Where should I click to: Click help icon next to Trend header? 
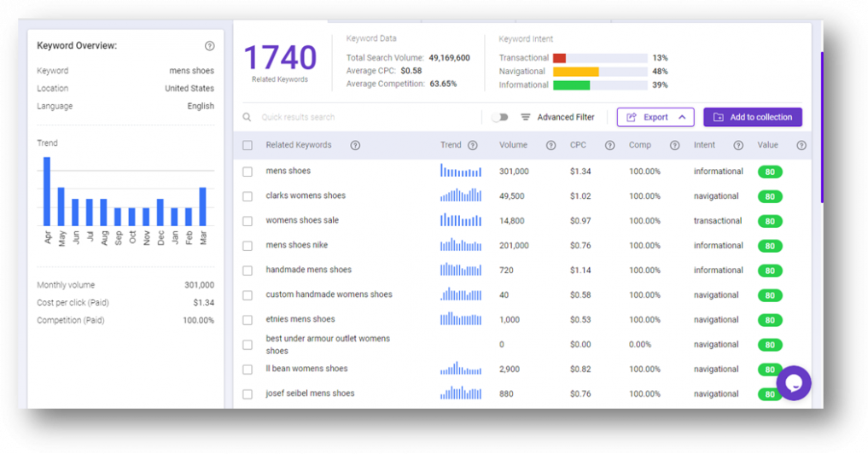[x=472, y=146]
